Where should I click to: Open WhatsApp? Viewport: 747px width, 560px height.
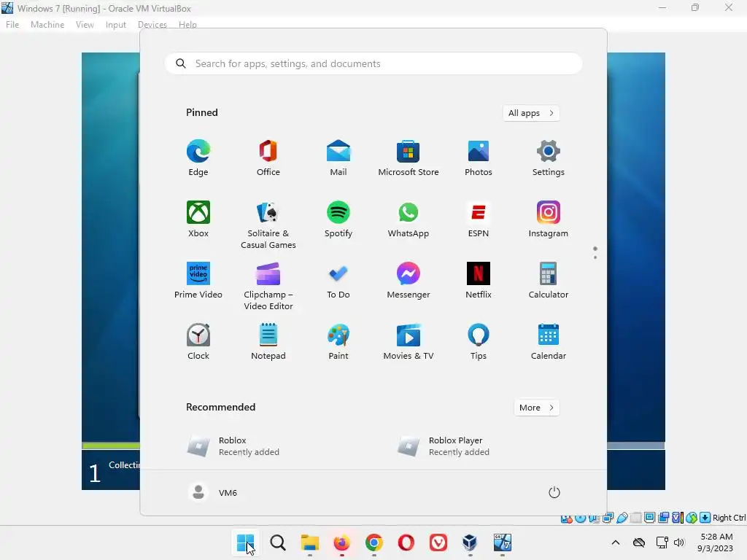pos(409,219)
